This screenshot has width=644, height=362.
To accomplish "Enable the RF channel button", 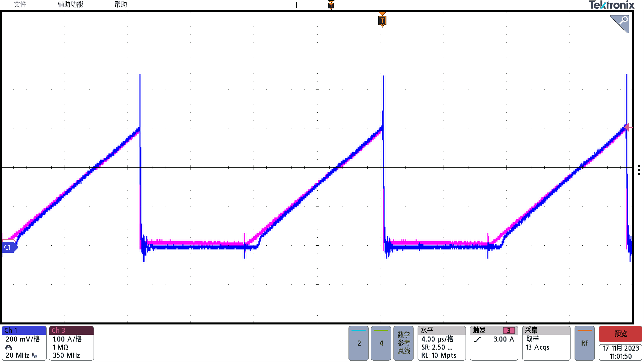I will tap(585, 343).
